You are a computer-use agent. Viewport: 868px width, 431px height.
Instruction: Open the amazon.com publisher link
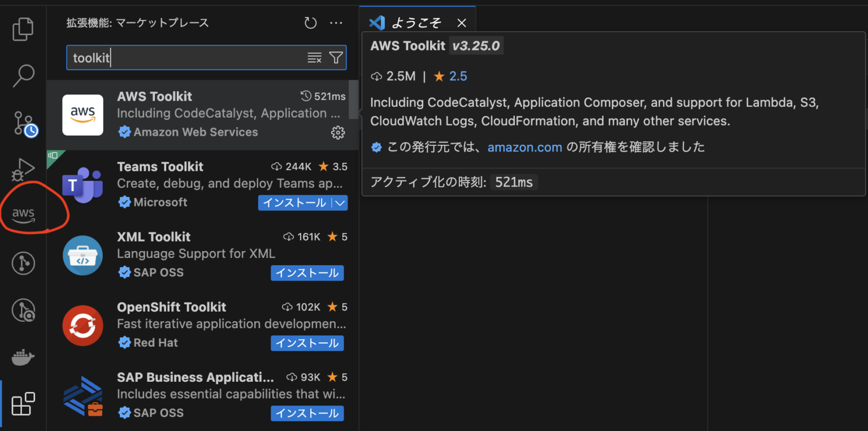(524, 147)
